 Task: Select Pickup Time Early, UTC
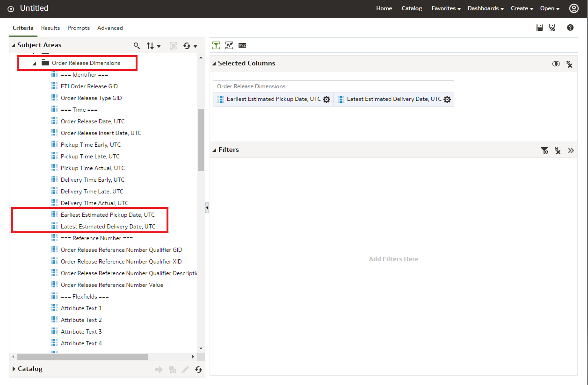tap(91, 145)
